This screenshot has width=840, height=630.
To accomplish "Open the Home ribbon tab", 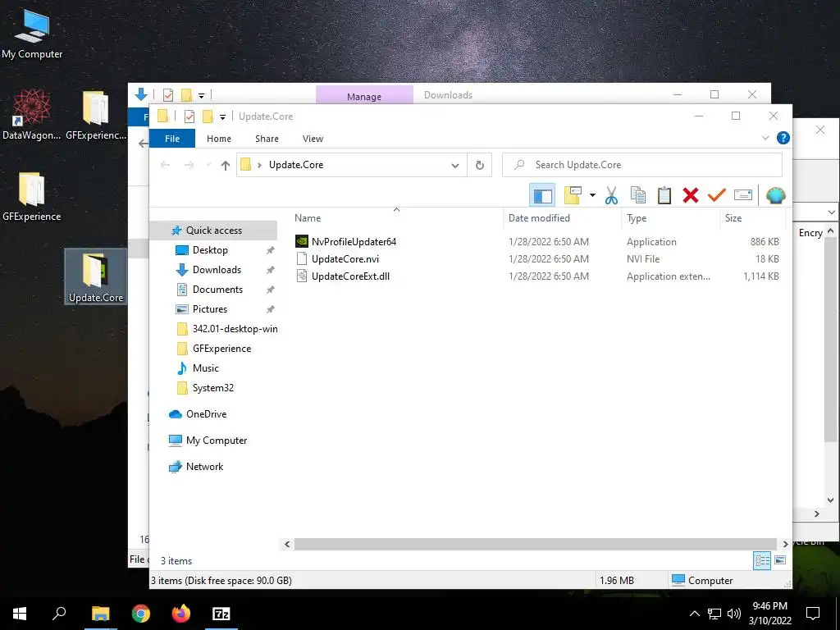I will 218,139.
